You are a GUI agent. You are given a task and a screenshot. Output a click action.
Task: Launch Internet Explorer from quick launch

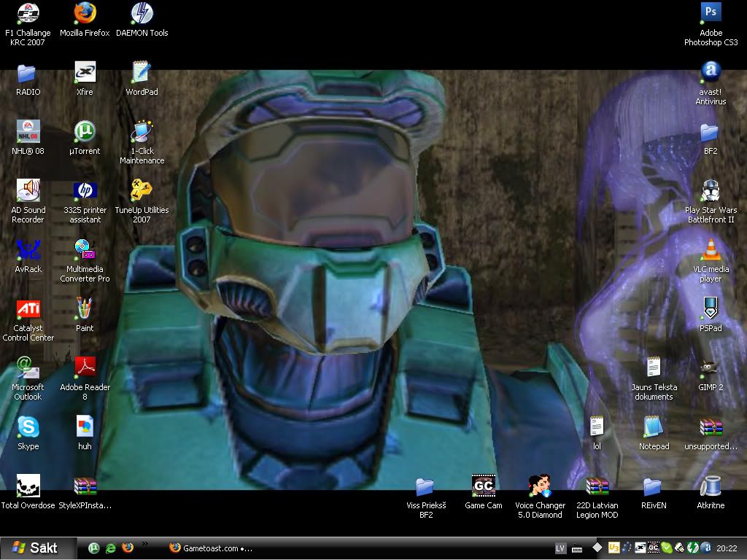(111, 548)
